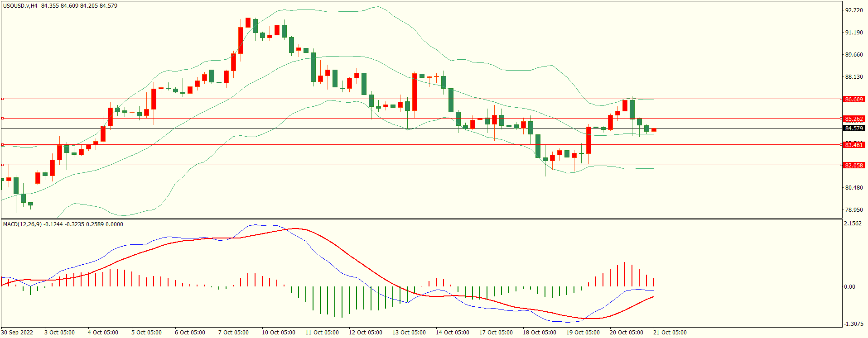Click the 92.720 value on price scale
Image resolution: width=868 pixels, height=338 pixels.
(x=854, y=10)
